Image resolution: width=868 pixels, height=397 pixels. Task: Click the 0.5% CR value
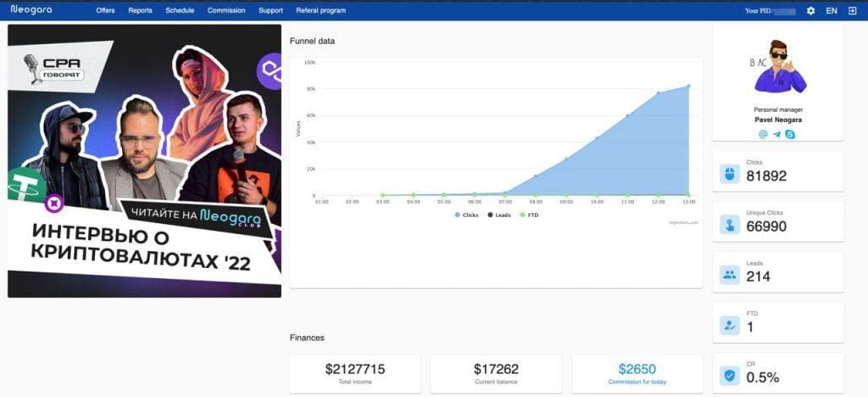[x=763, y=377]
